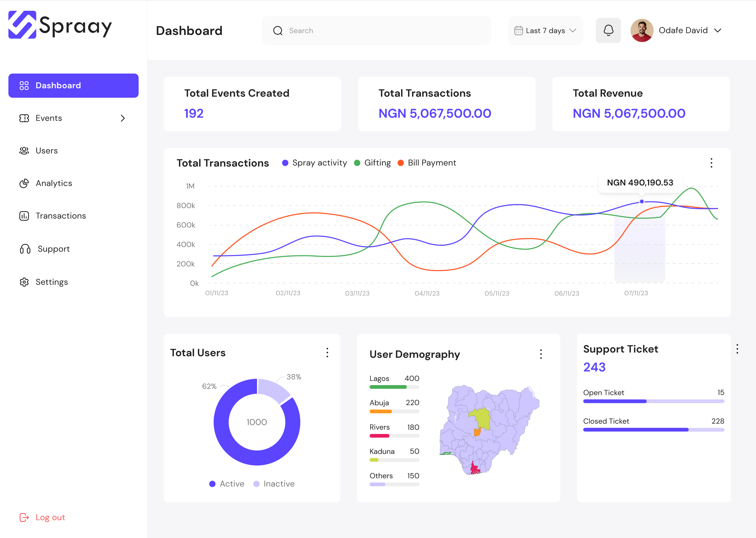Click the Events ticket icon
This screenshot has width=756, height=538.
24,118
